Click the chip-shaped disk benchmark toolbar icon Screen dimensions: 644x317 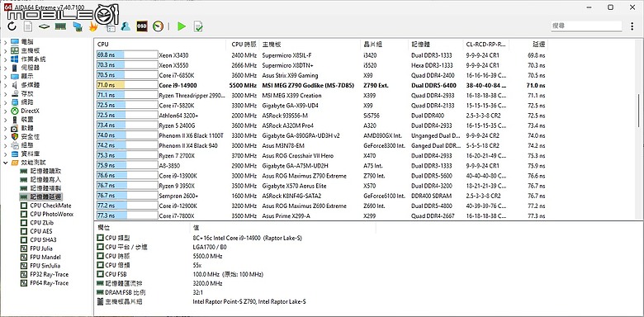point(44,26)
